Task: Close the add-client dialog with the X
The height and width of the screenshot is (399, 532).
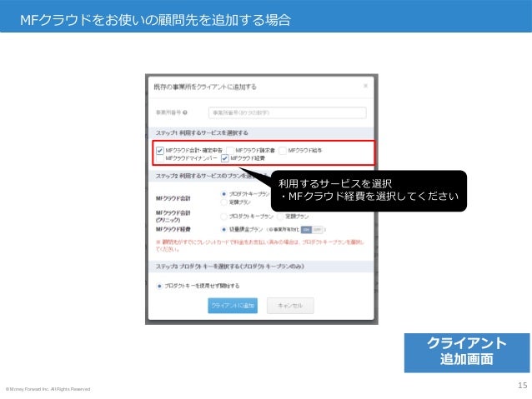Action: coord(365,86)
